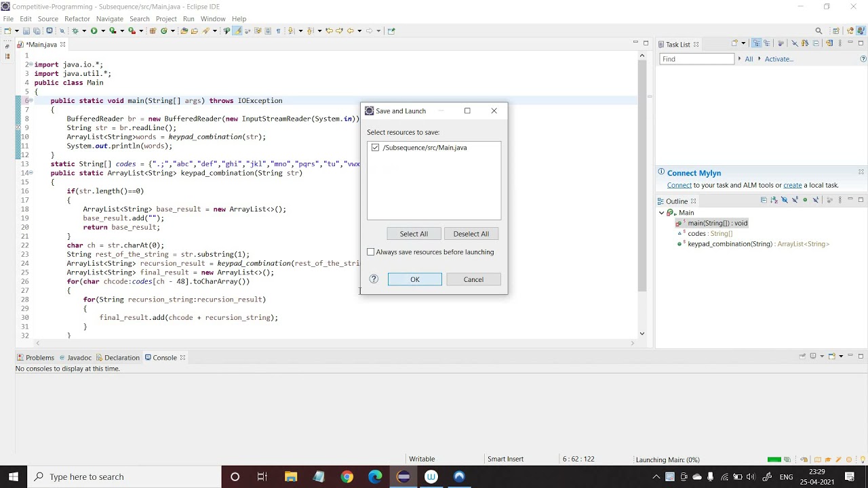Image resolution: width=868 pixels, height=488 pixels.
Task: Collapse the Main class node in Outline
Action: point(662,213)
